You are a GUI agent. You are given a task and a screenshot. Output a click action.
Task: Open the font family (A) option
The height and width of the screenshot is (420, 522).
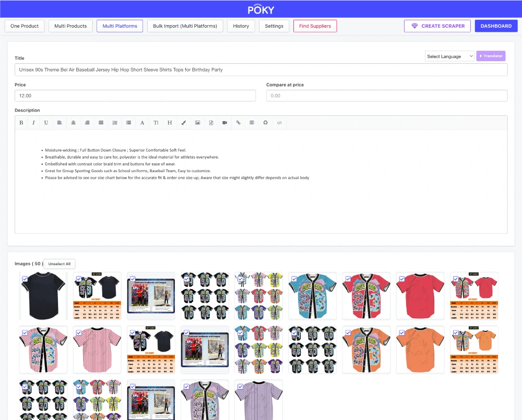tap(142, 123)
